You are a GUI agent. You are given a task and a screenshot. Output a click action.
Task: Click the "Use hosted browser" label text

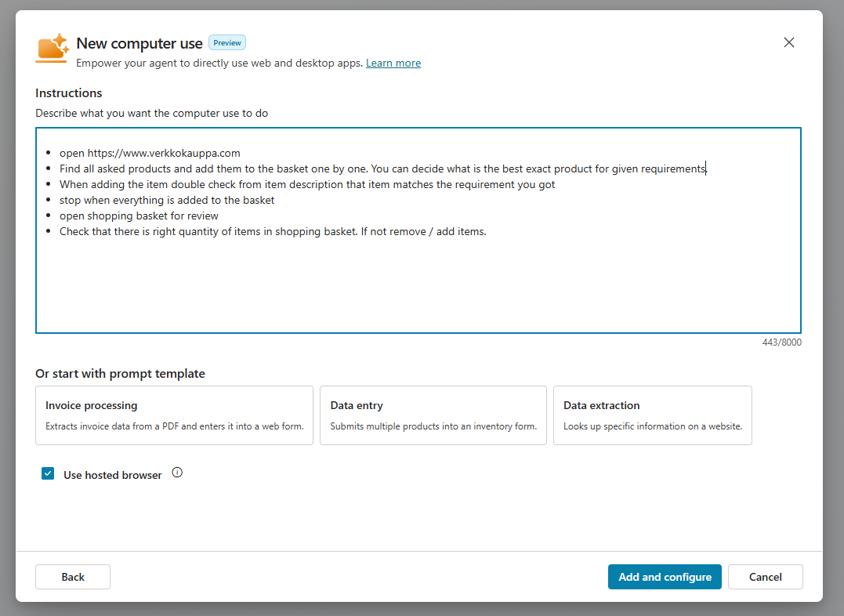pyautogui.click(x=112, y=475)
